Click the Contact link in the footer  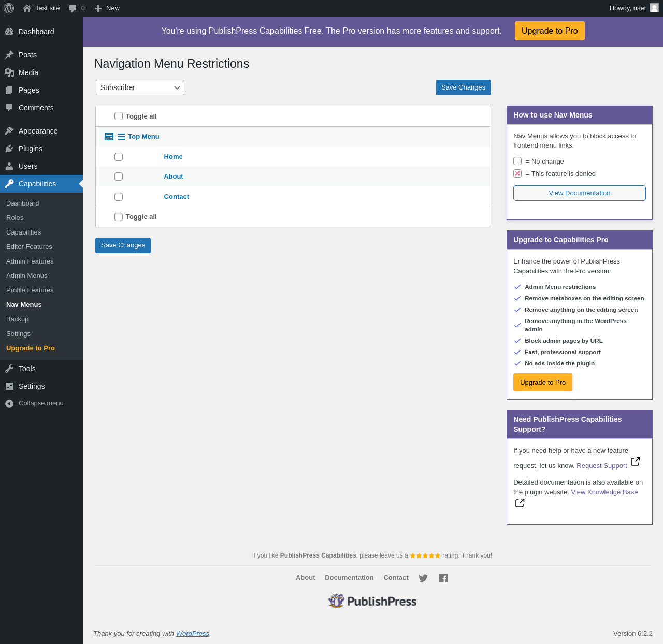(x=396, y=578)
